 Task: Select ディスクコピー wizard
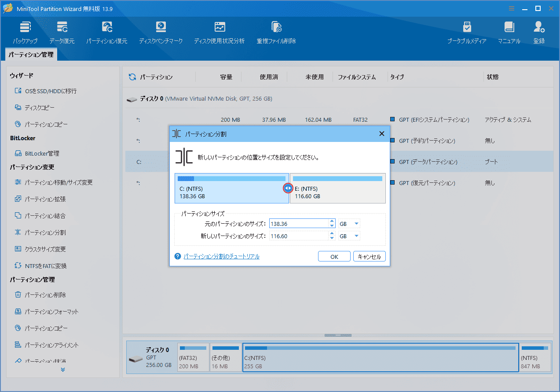35,108
